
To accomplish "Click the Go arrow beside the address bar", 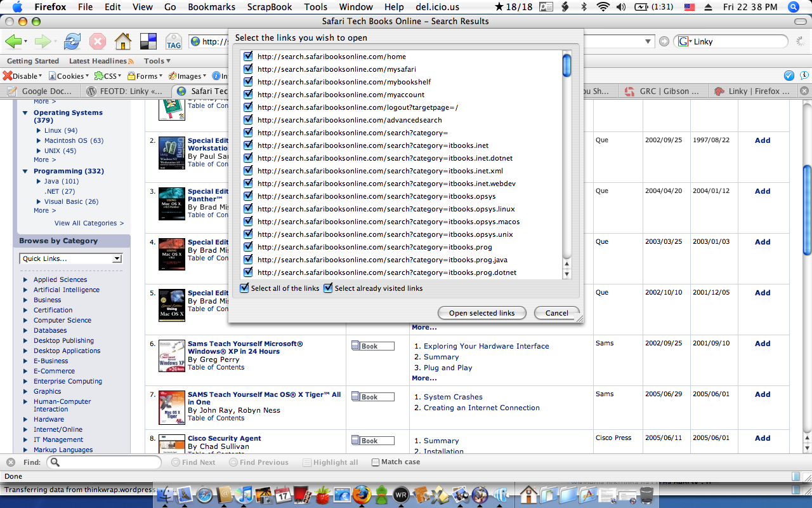I will pyautogui.click(x=664, y=41).
